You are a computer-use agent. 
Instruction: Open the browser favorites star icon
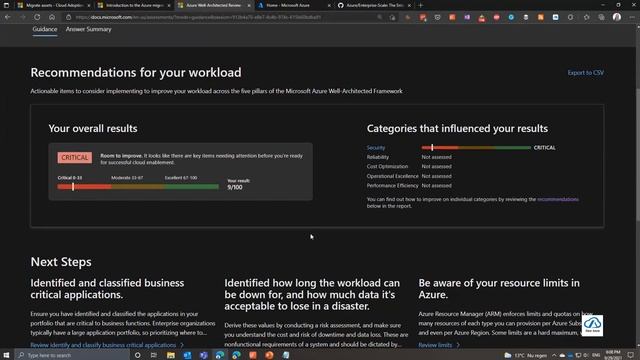[x=587, y=17]
